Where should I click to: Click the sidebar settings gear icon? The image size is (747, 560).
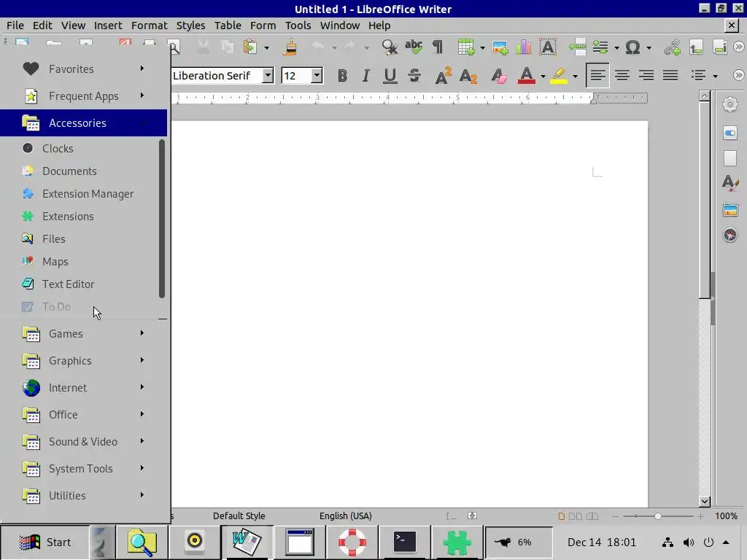729,104
